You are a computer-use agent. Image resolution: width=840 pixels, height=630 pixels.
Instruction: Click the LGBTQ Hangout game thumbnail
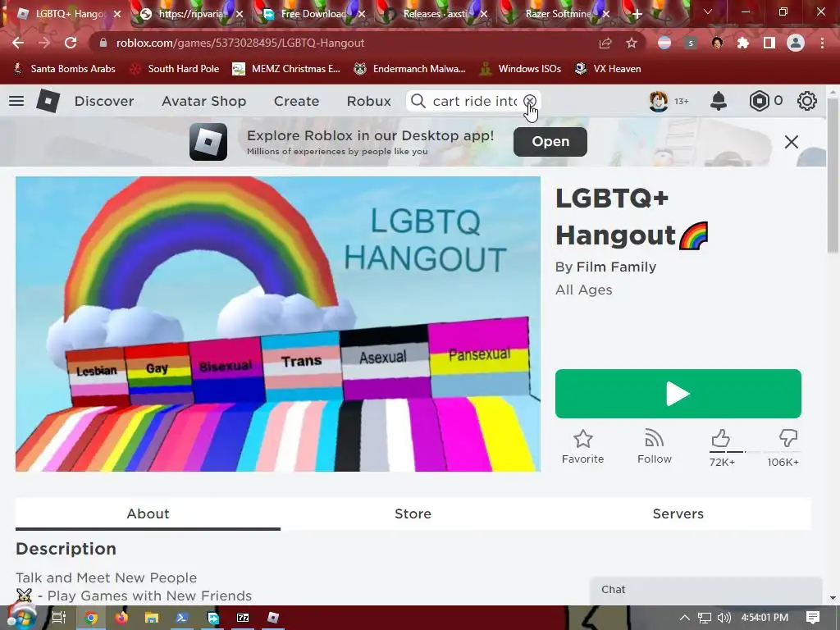[278, 324]
